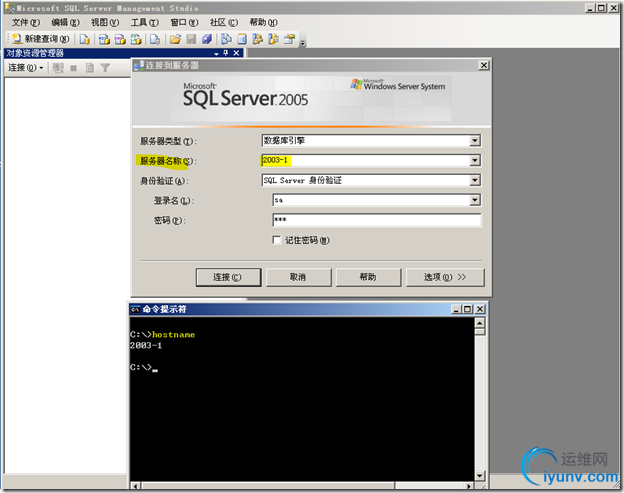Expand the 登录名 dropdown arrow
This screenshot has height=493, width=624.
(x=474, y=200)
